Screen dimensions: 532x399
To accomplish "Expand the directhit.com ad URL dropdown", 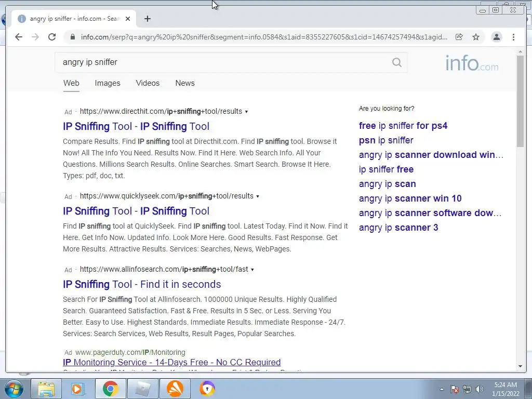I will 246,112.
